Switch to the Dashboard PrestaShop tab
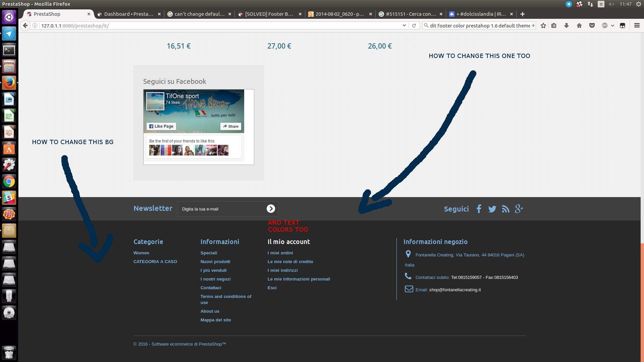Image resolution: width=644 pixels, height=362 pixels. [128, 14]
